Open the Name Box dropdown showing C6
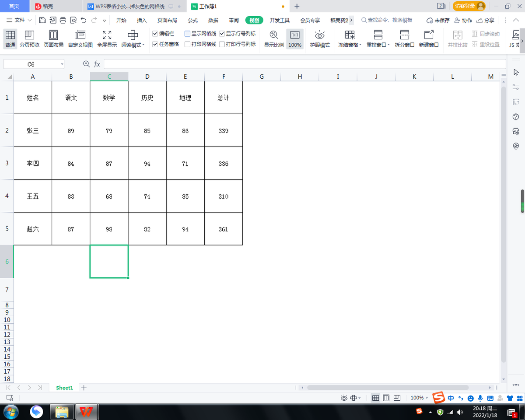 62,64
